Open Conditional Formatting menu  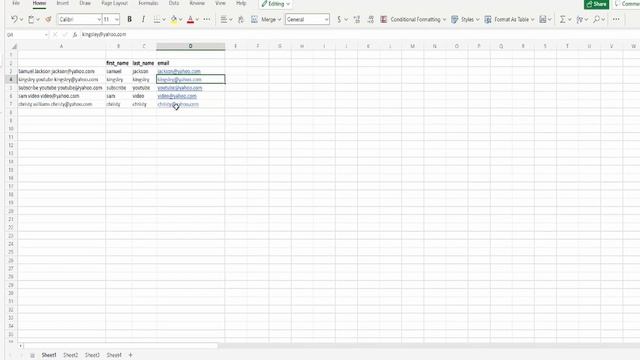tap(413, 19)
